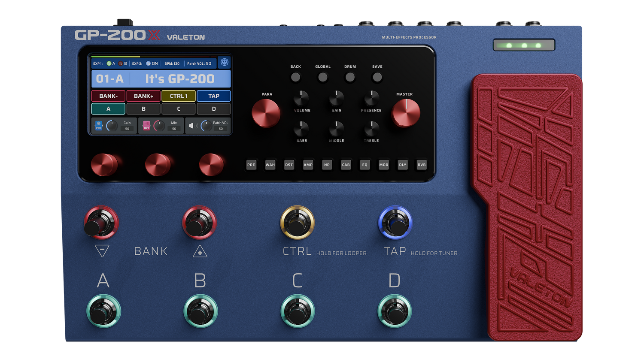
Task: Switch to patch slot B on screen
Action: coord(143,109)
